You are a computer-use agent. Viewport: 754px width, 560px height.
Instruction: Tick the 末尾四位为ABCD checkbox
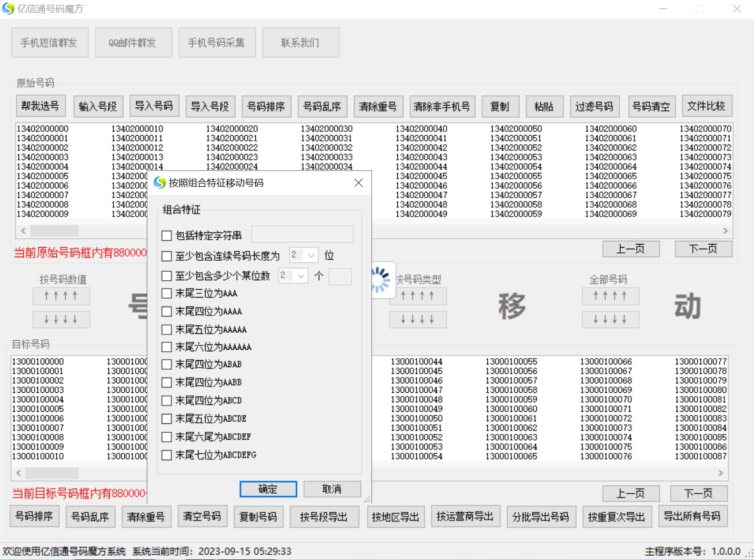pos(167,401)
